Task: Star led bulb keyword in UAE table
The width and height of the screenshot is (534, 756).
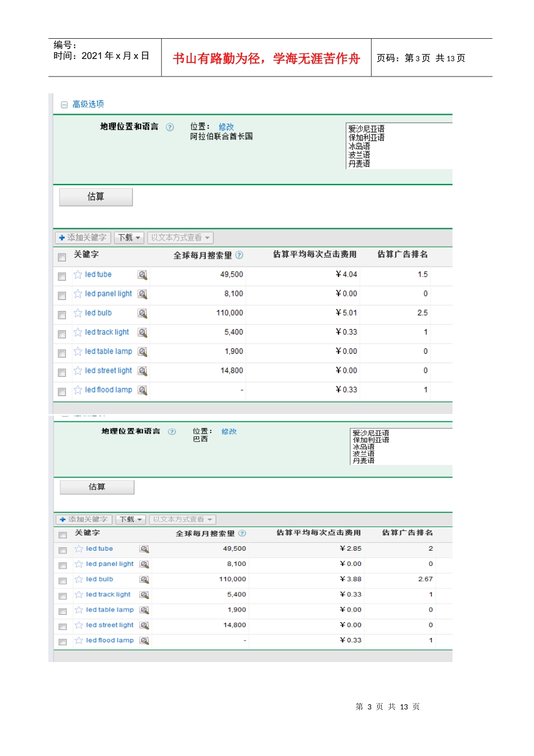Action: 78,313
